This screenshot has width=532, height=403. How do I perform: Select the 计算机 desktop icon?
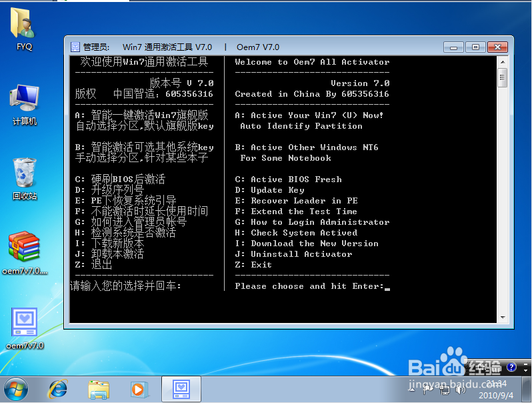(x=25, y=105)
